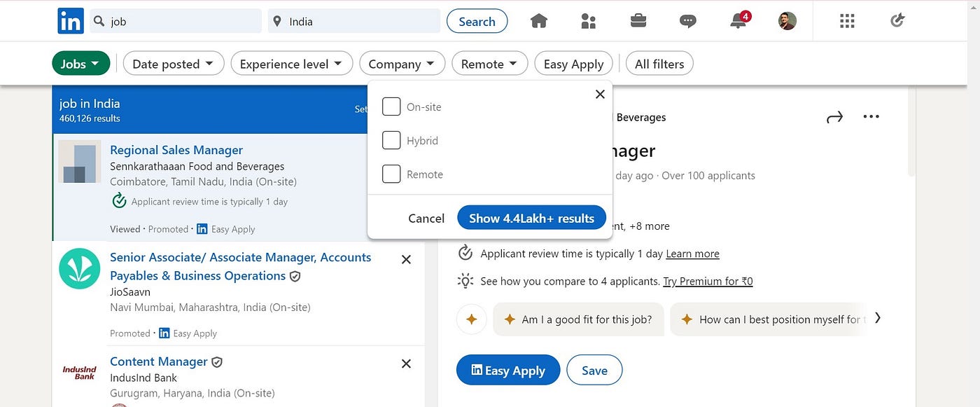The image size is (980, 407).
Task: Check the On-site checkbox
Action: (391, 106)
